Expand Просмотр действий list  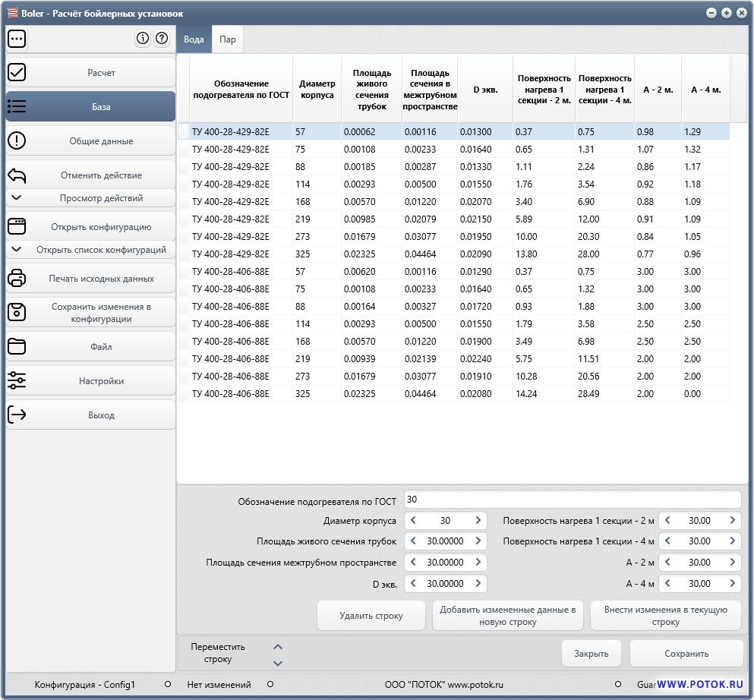click(90, 198)
